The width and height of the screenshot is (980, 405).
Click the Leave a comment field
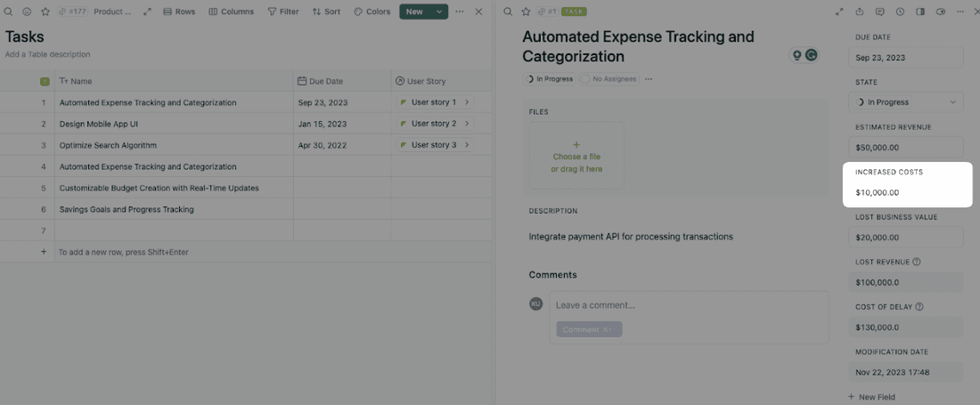[x=689, y=305]
